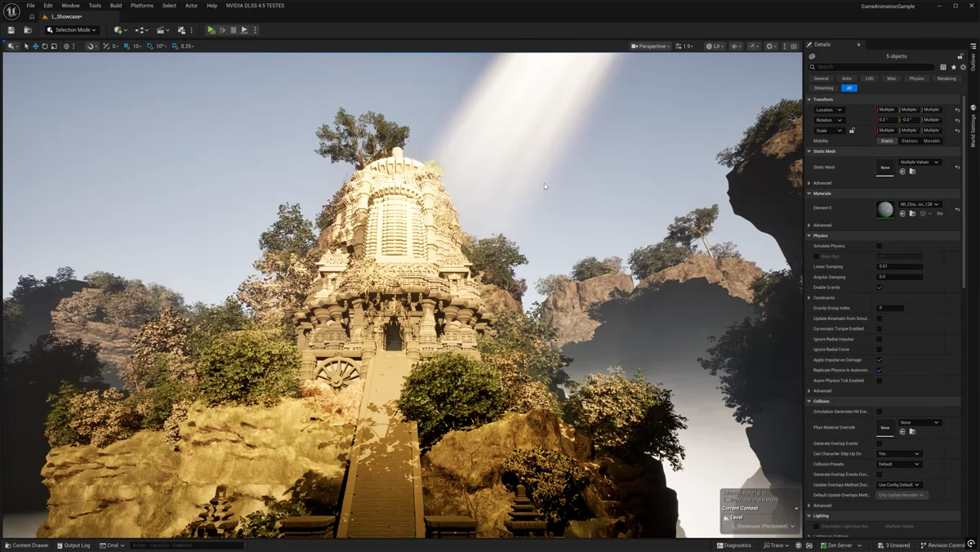The height and width of the screenshot is (552, 980).
Task: Open the Output Log
Action: pos(73,545)
